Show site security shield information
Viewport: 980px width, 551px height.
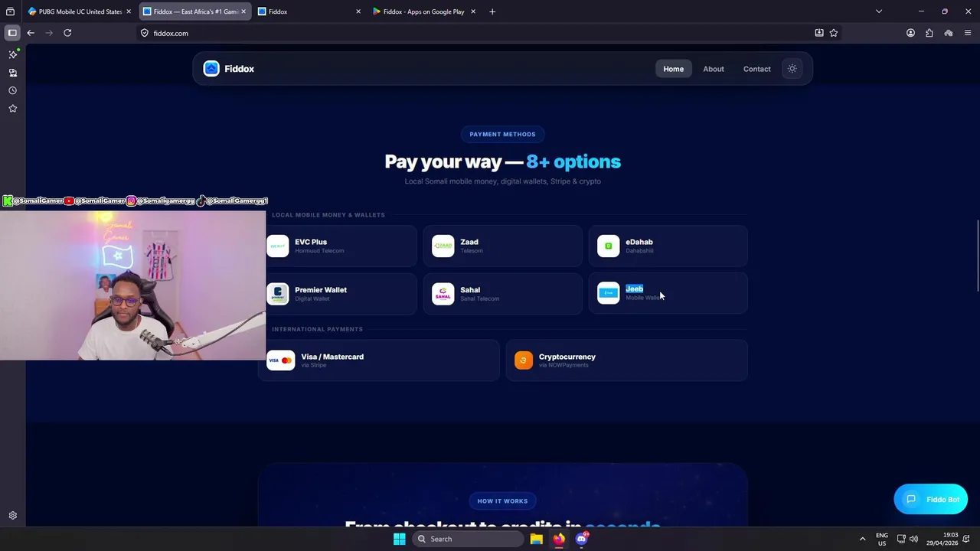144,33
